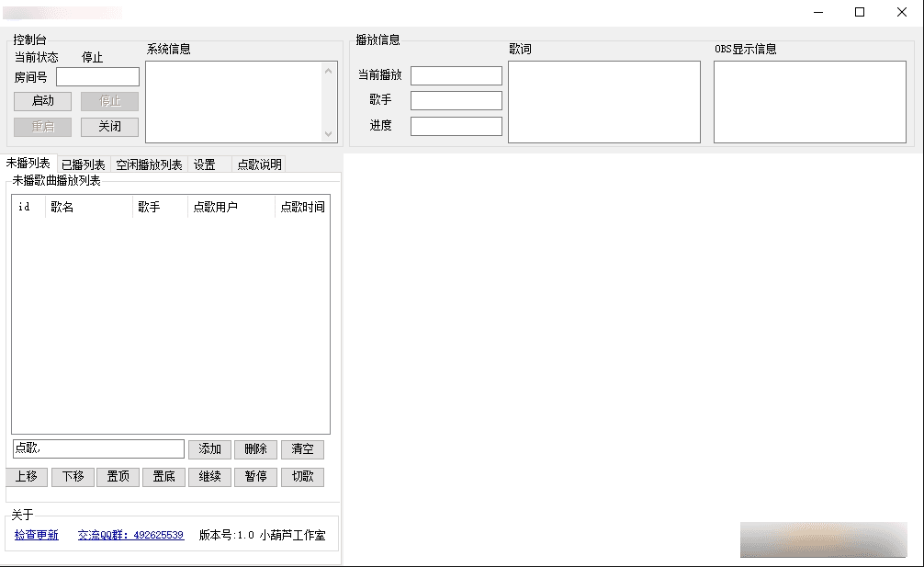The image size is (924, 567).
Task: Click the 启动 button to start
Action: pyautogui.click(x=42, y=101)
